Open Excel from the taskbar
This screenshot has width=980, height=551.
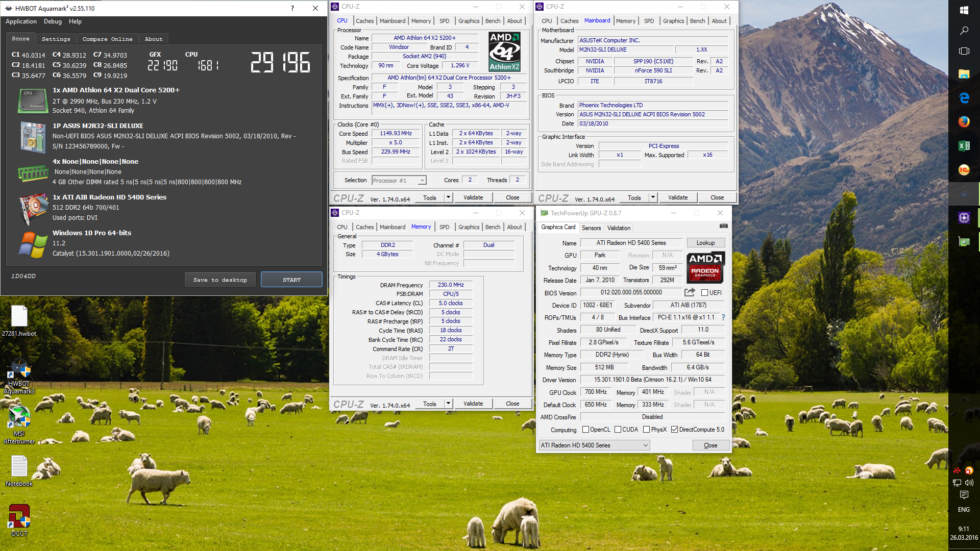[964, 146]
